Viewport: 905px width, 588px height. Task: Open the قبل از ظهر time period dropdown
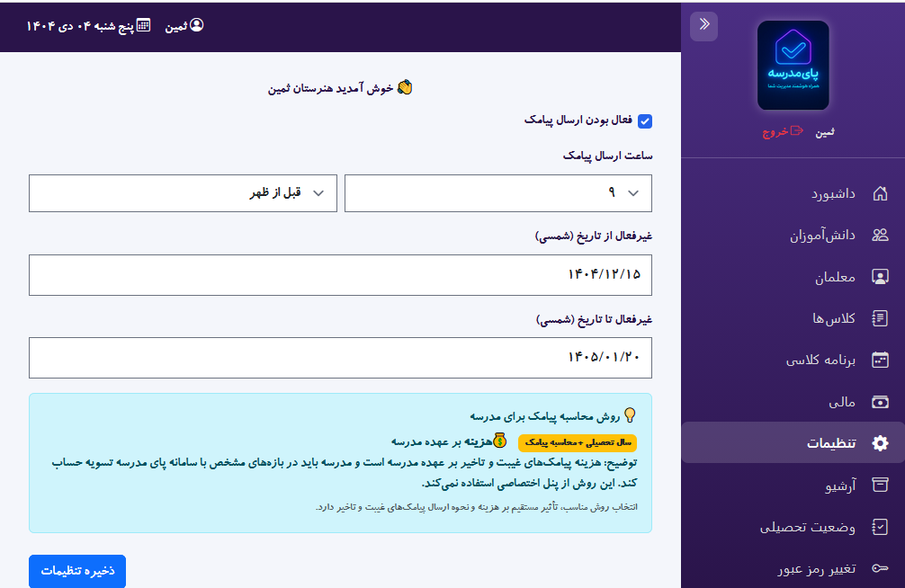tap(183, 192)
